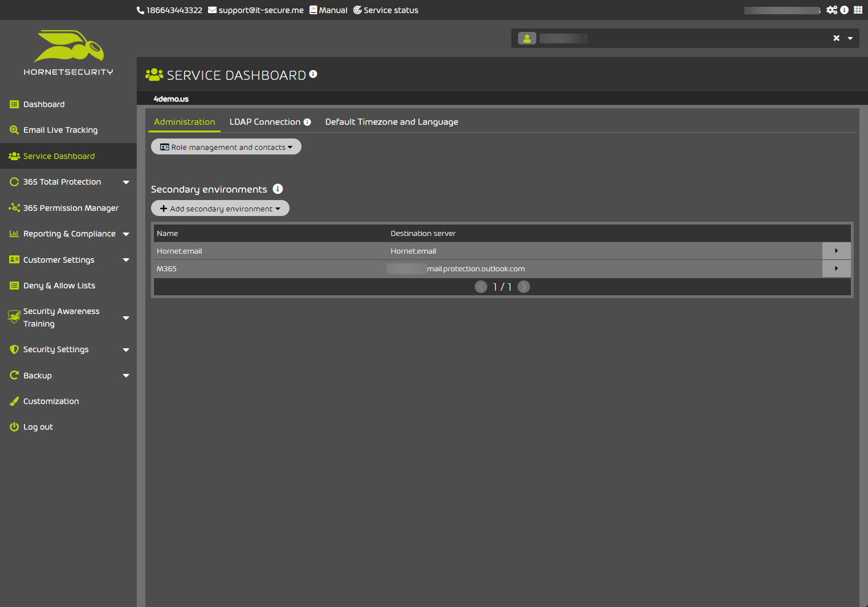Click info icon next to Service Dashboard title
Image resolution: width=868 pixels, height=607 pixels.
tap(313, 74)
